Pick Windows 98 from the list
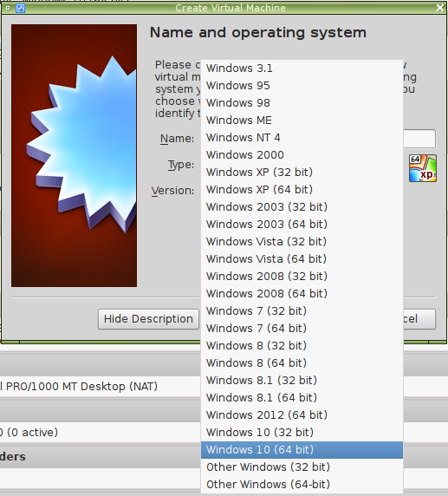448x496 pixels. tap(302, 103)
